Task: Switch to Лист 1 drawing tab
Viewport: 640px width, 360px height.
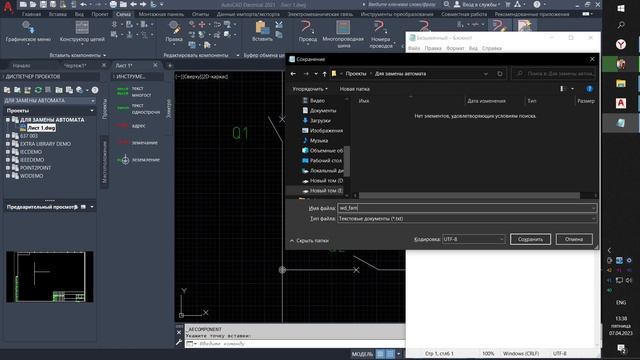Action: pos(124,65)
